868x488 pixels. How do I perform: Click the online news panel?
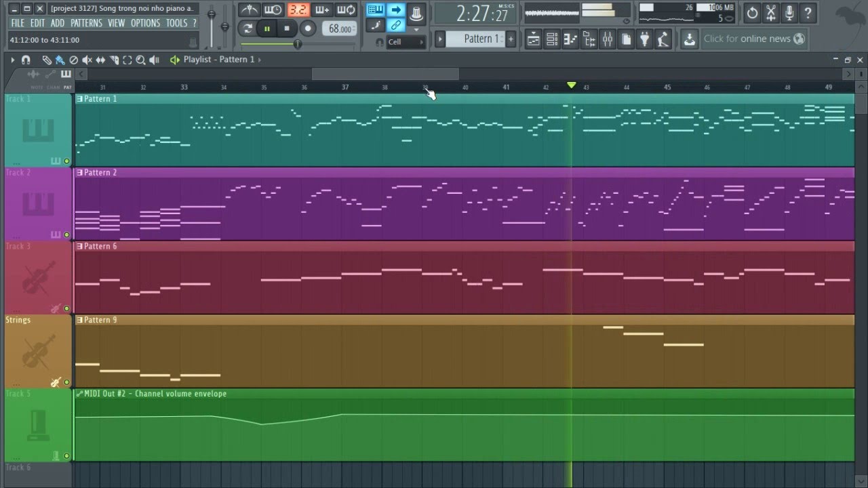[x=754, y=39]
